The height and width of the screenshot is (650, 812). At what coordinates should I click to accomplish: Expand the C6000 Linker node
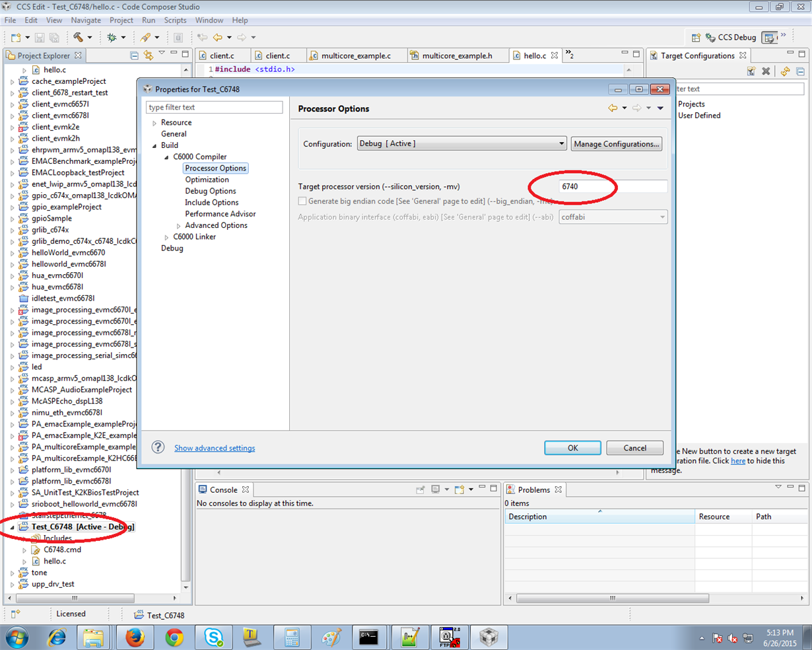pyautogui.click(x=166, y=237)
